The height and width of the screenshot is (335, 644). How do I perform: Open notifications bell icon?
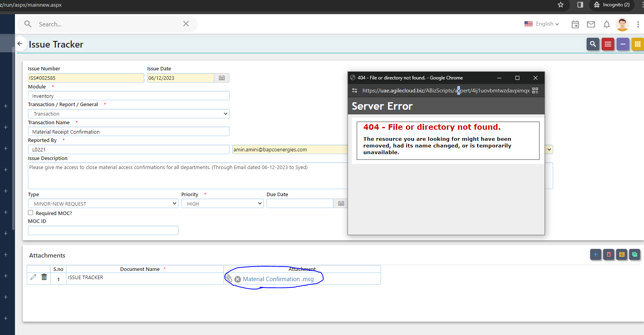coord(607,24)
